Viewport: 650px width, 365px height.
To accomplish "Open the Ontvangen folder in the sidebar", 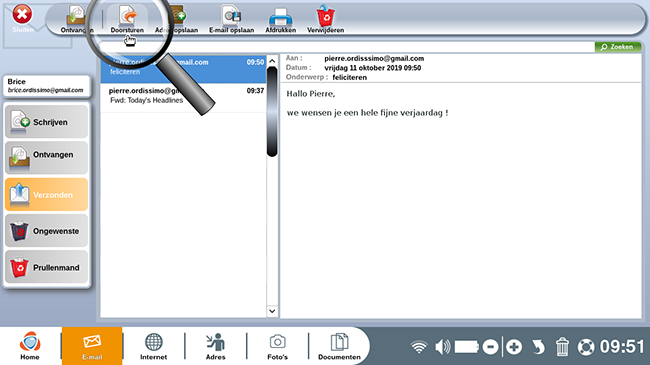I will [46, 157].
